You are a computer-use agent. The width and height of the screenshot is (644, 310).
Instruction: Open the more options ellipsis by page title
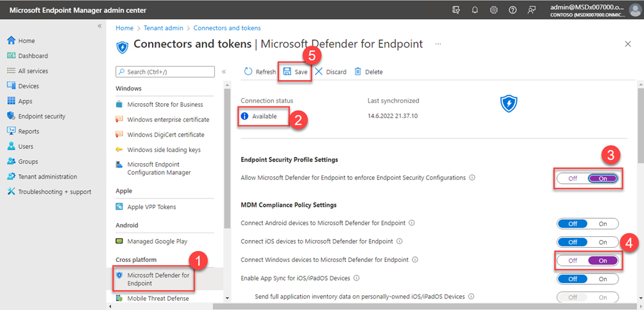(x=438, y=44)
